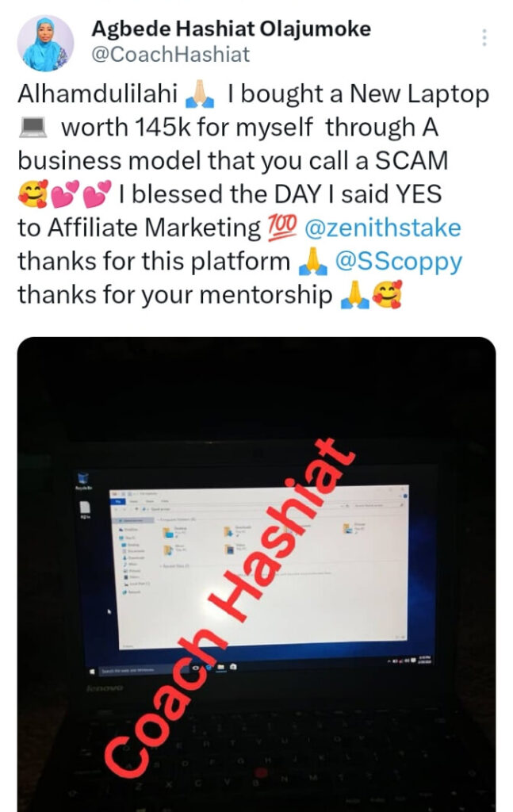Screen dimensions: 513x812
Task: Select the File Explorer taskbar icon
Action: tap(221, 667)
